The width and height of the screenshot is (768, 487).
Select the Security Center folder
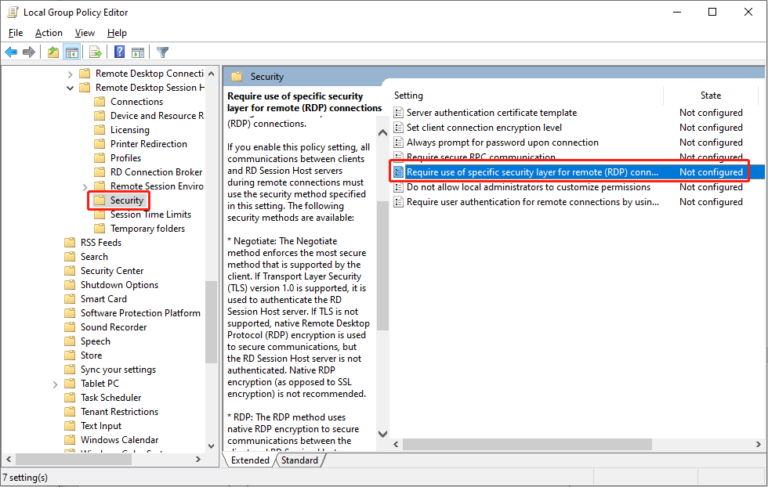112,271
